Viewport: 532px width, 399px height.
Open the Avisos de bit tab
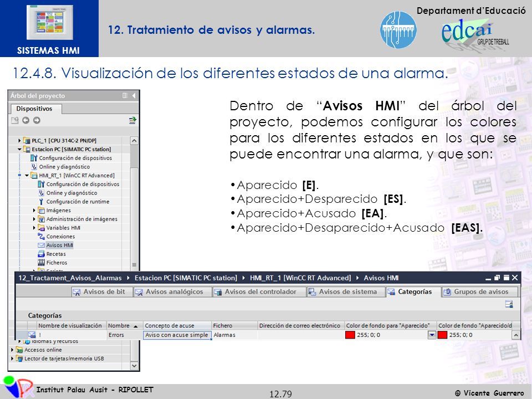pyautogui.click(x=102, y=292)
